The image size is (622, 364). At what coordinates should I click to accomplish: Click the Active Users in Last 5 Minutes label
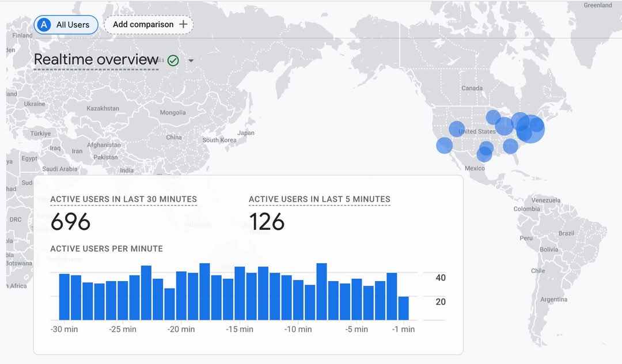tap(319, 199)
